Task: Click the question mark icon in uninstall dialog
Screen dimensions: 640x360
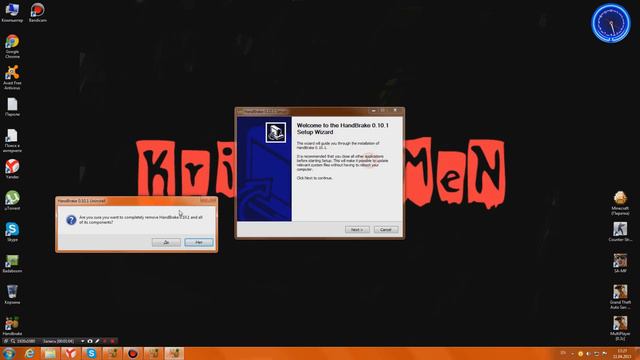Action: point(71,220)
